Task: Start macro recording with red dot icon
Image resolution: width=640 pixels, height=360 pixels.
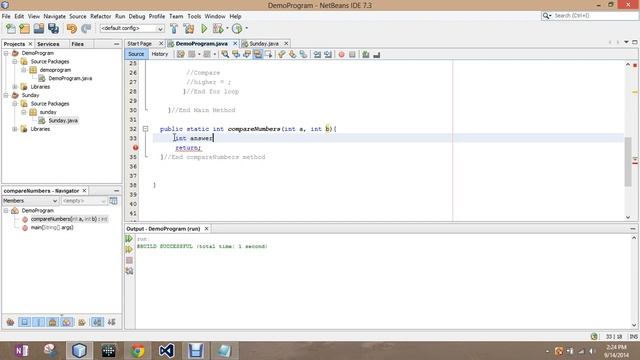Action: tap(341, 54)
